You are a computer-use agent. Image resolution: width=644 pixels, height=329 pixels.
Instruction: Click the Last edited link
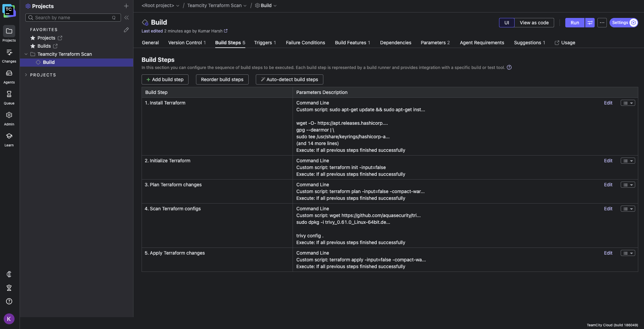tap(152, 31)
